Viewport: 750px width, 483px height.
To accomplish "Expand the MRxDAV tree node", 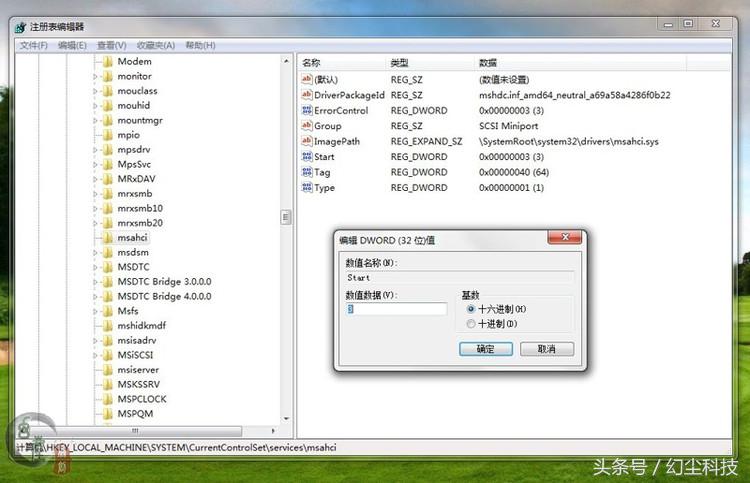I will [x=95, y=179].
